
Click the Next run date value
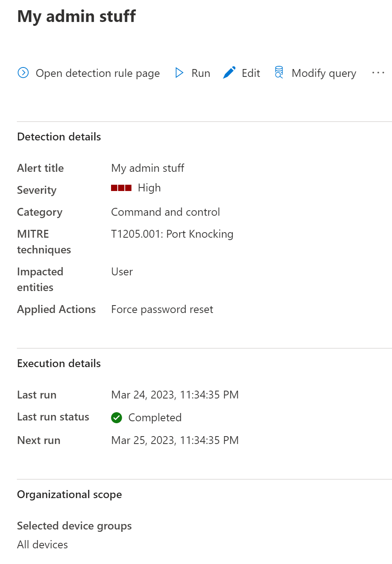coord(175,440)
